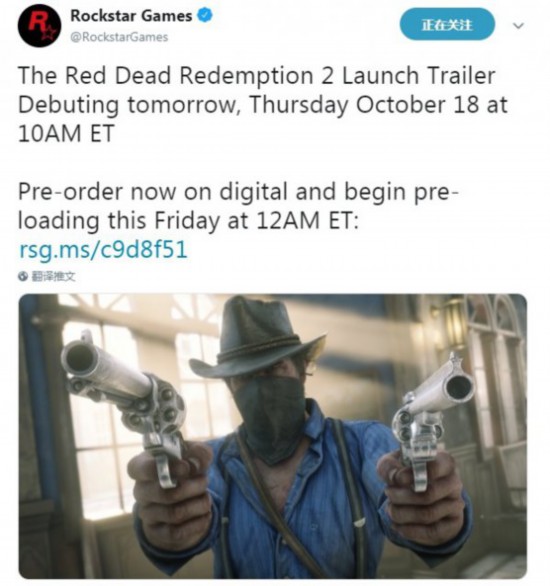Visit the @RockstarGames handle
Viewport: 550px width, 586px height.
(x=119, y=37)
